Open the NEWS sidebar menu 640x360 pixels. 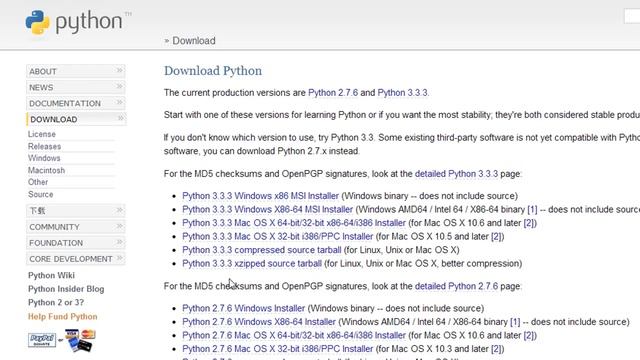(x=76, y=87)
